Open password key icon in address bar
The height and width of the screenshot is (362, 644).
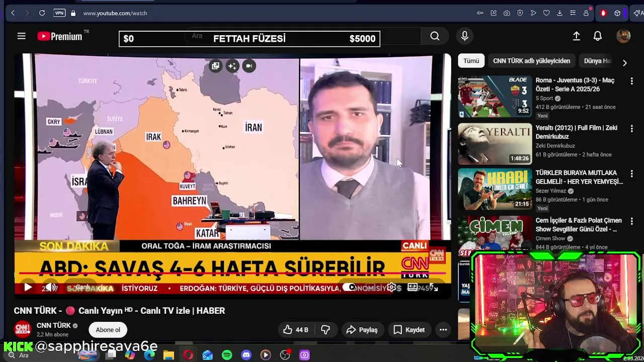click(480, 13)
